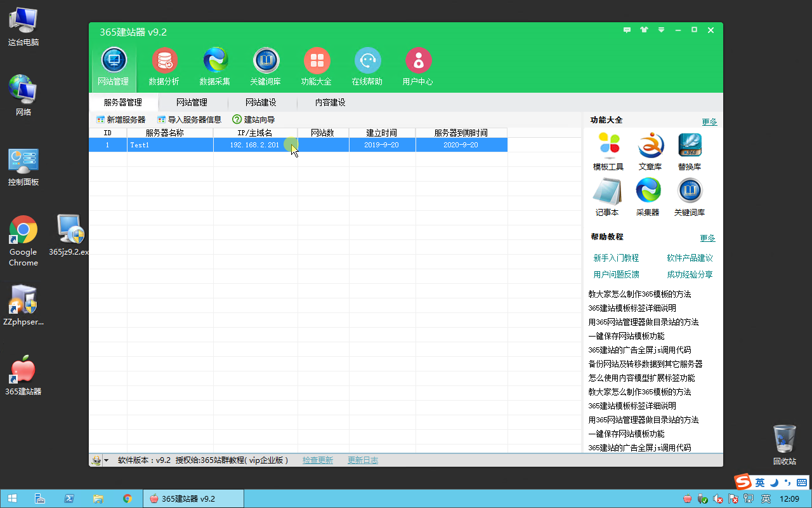Click the Sogou input method S icon
This screenshot has height=508, width=812.
(x=742, y=482)
